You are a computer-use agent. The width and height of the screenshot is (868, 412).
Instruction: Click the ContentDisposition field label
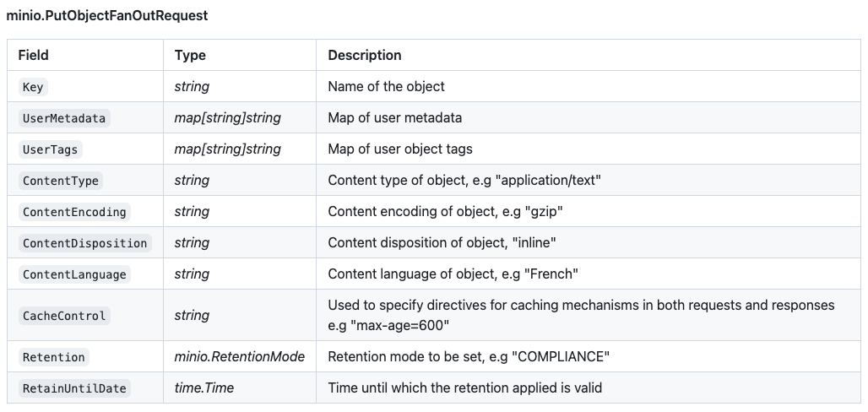click(84, 243)
